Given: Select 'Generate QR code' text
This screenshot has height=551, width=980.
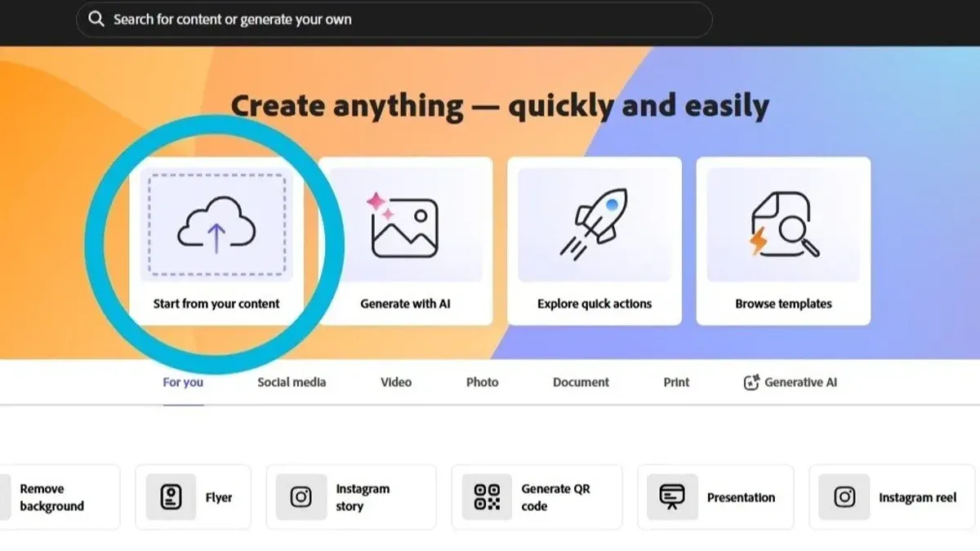Looking at the screenshot, I should tap(555, 497).
